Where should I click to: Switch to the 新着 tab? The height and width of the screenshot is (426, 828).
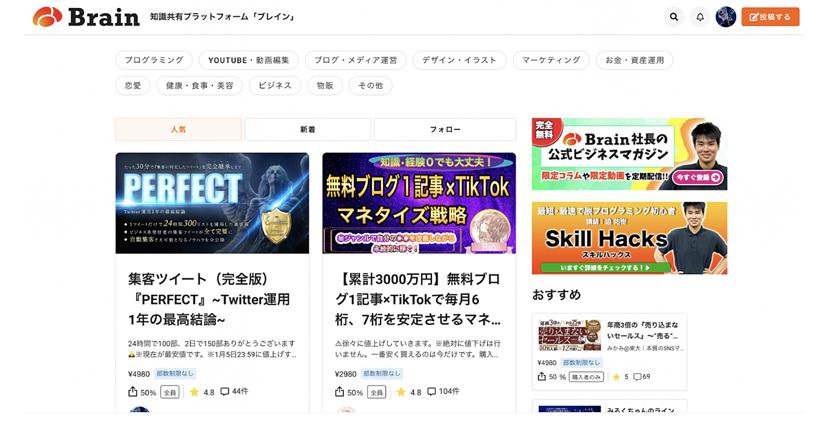point(308,129)
